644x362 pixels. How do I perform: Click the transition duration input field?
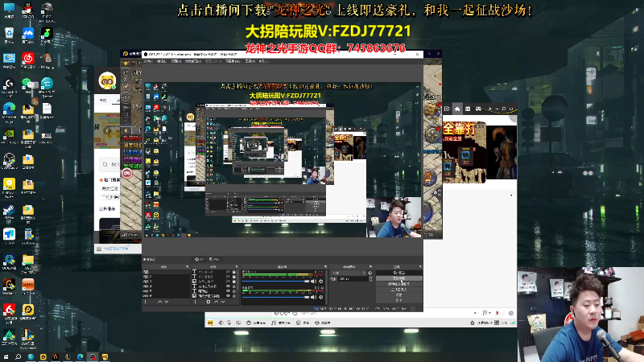[x=353, y=278]
